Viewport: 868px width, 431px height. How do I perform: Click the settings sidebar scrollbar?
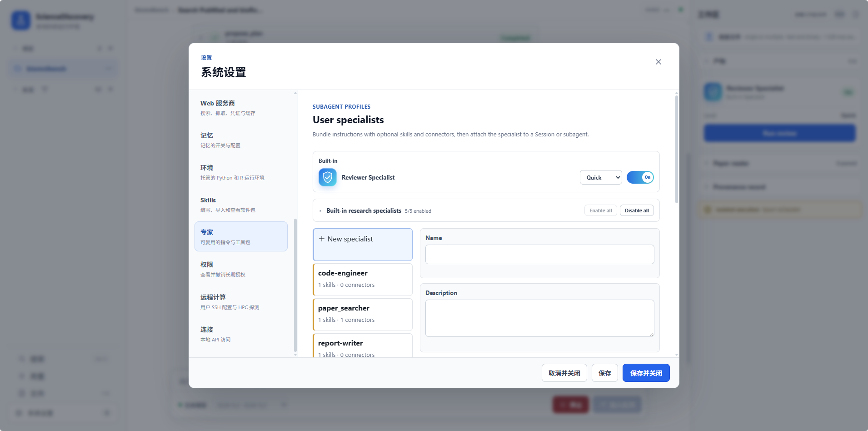[x=295, y=286]
